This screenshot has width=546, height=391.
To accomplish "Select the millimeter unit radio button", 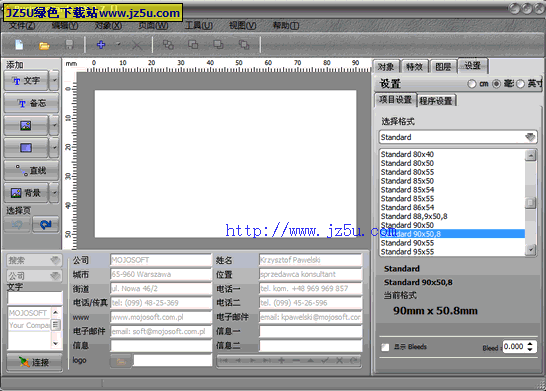I will coord(497,84).
